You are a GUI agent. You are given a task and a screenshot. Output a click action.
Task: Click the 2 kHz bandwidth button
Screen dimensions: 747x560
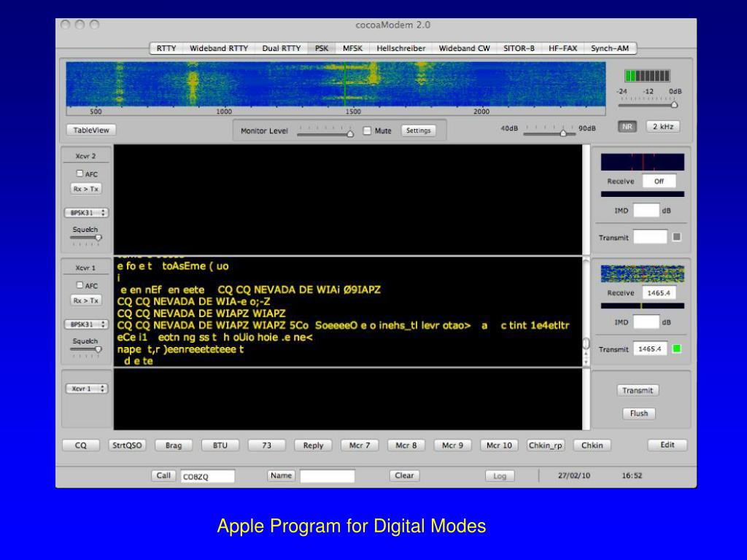click(662, 127)
